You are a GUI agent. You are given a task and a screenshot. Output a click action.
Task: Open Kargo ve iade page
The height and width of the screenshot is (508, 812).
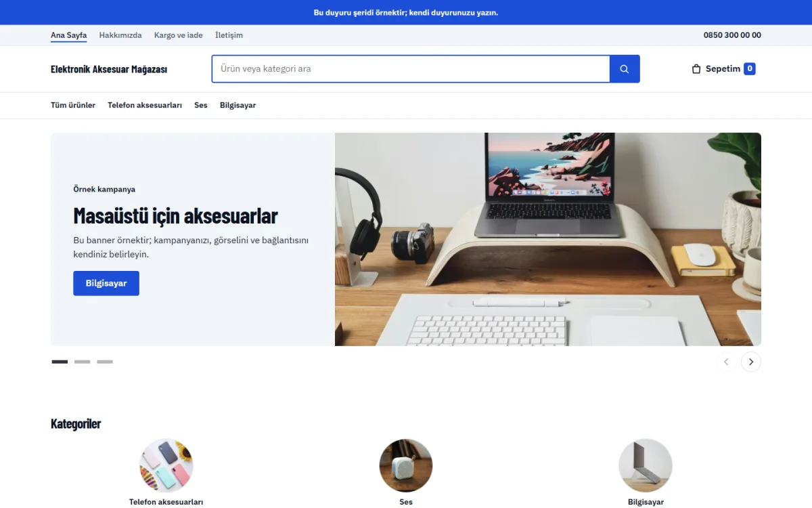pyautogui.click(x=179, y=35)
